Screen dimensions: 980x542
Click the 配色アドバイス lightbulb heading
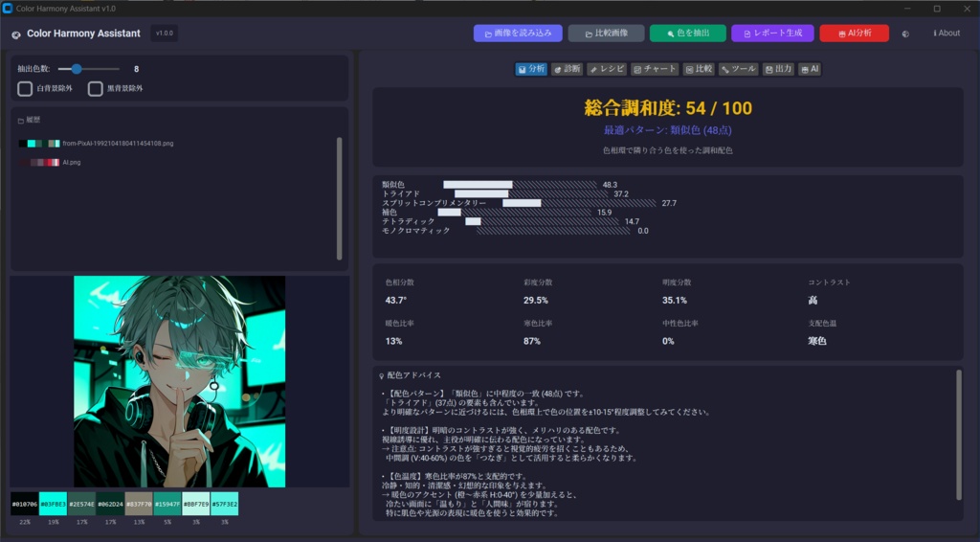click(410, 375)
